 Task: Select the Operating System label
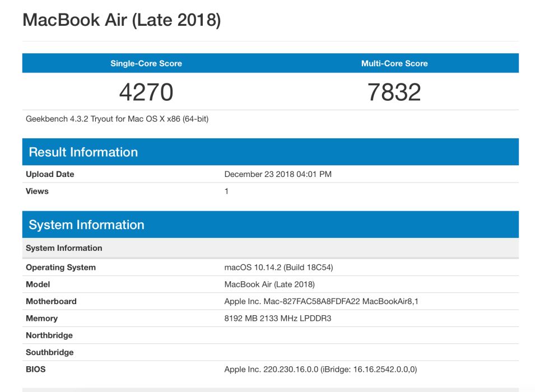61,267
